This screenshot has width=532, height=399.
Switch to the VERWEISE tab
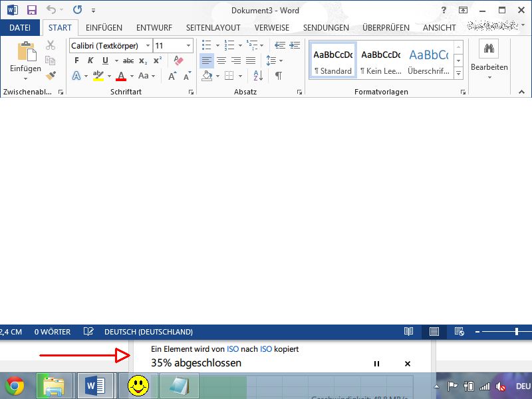272,27
